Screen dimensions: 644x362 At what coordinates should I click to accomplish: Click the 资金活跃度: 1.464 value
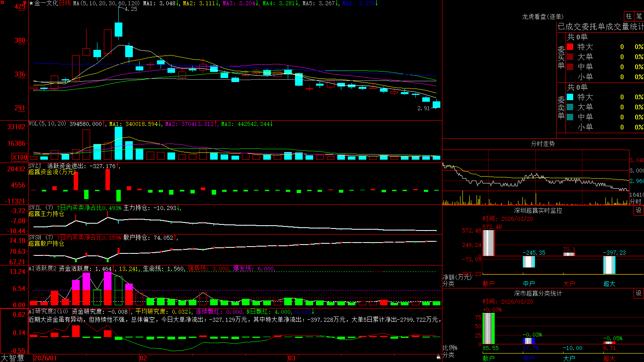pyautogui.click(x=87, y=268)
